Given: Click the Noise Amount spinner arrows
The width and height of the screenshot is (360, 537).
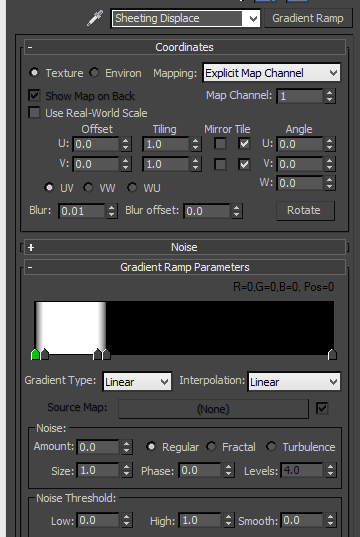Looking at the screenshot, I should tap(127, 447).
